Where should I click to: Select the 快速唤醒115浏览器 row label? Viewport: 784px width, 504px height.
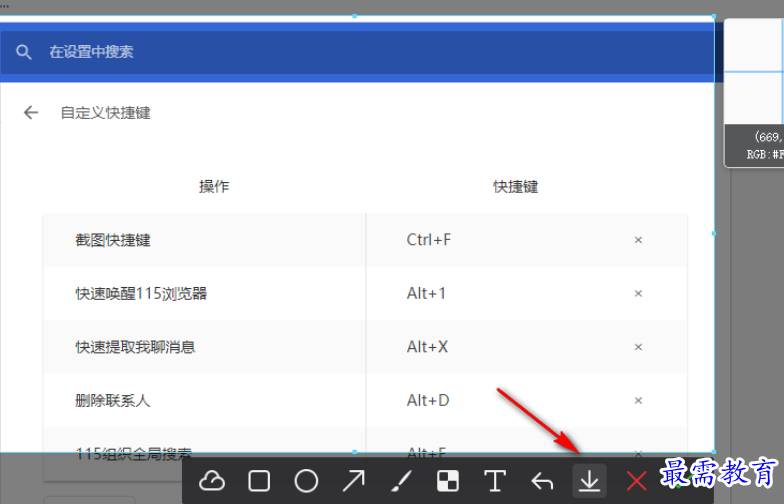141,294
